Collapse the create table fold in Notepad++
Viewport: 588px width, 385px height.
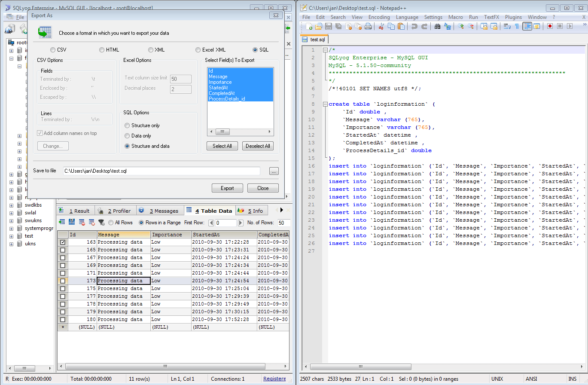tap(325, 104)
